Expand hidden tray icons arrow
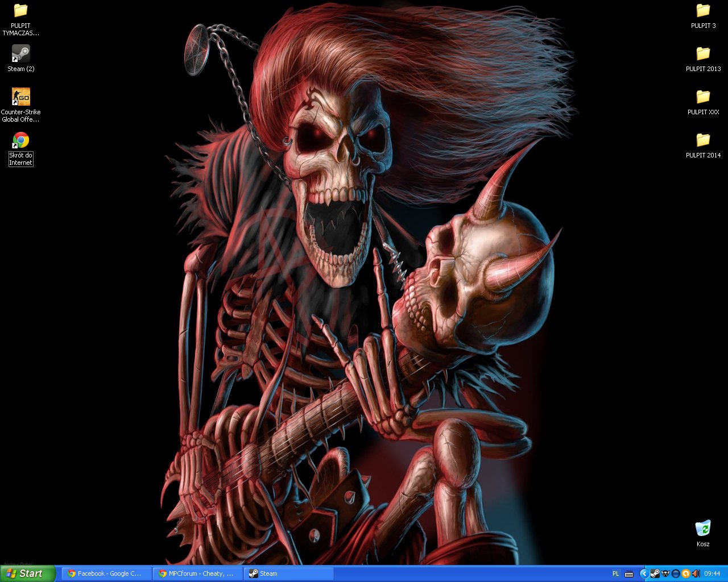 [644, 573]
